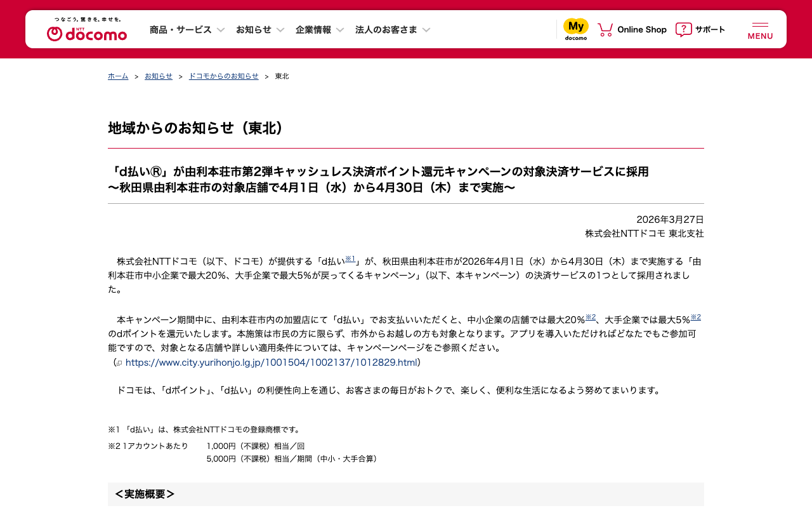
Task: Click the ＜実施概要＞ section heading
Action: click(145, 494)
